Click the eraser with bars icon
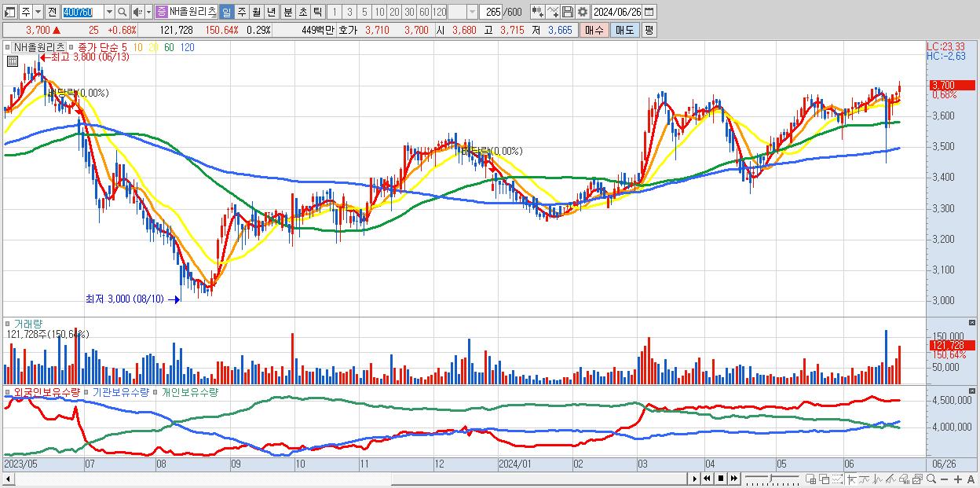This screenshot has height=488, width=980. click(x=904, y=479)
